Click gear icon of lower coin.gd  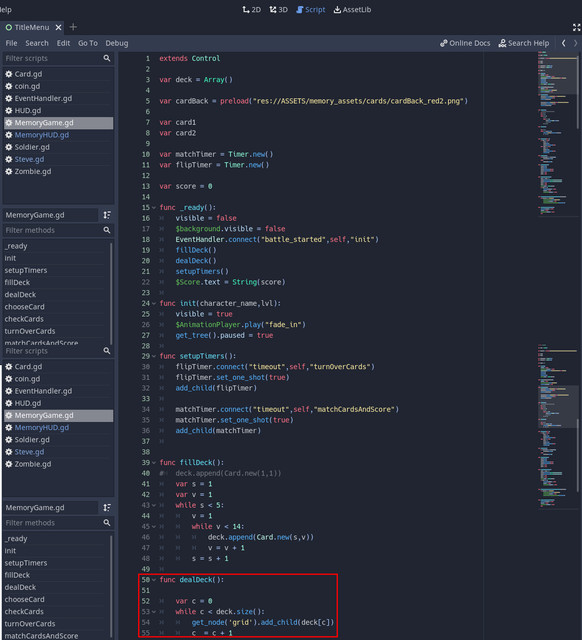[x=9, y=379]
